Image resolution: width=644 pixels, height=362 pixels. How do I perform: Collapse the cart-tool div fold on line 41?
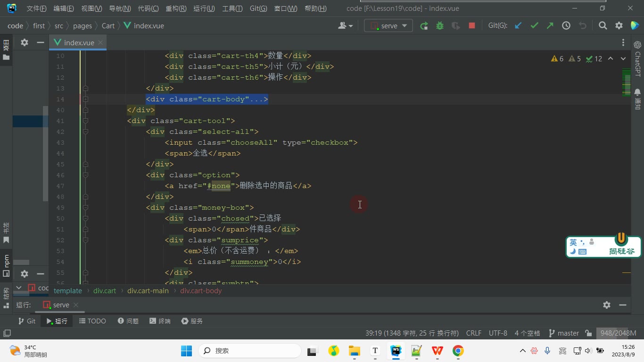(x=86, y=121)
